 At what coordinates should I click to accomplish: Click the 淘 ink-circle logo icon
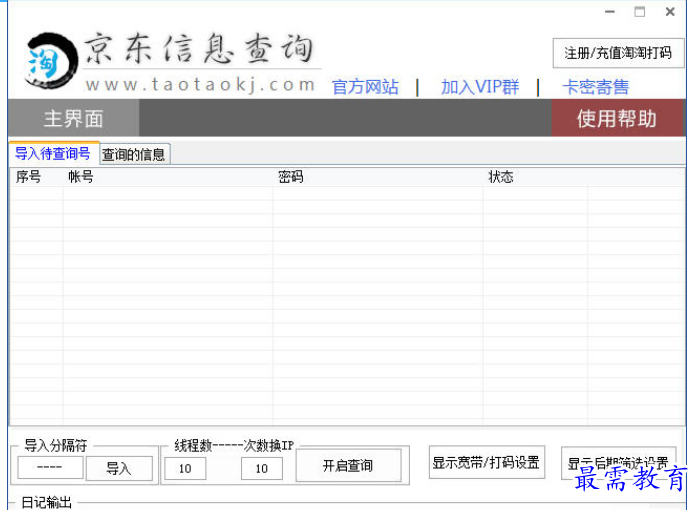(51, 60)
